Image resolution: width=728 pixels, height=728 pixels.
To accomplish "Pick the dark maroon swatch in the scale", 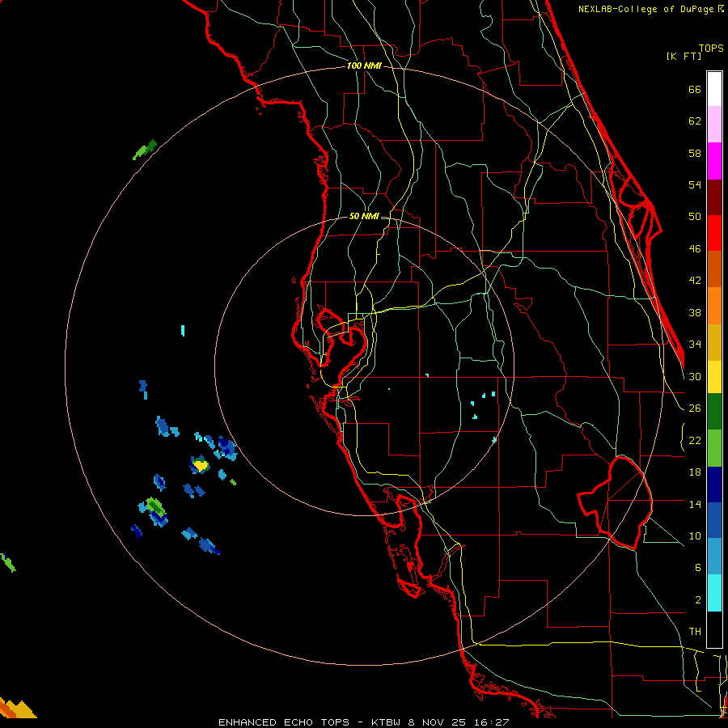I will point(714,197).
